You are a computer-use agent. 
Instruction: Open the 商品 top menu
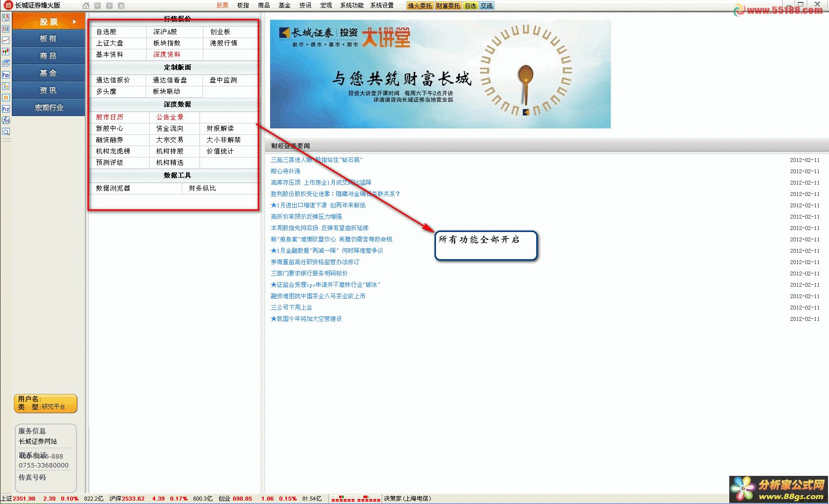264,5
